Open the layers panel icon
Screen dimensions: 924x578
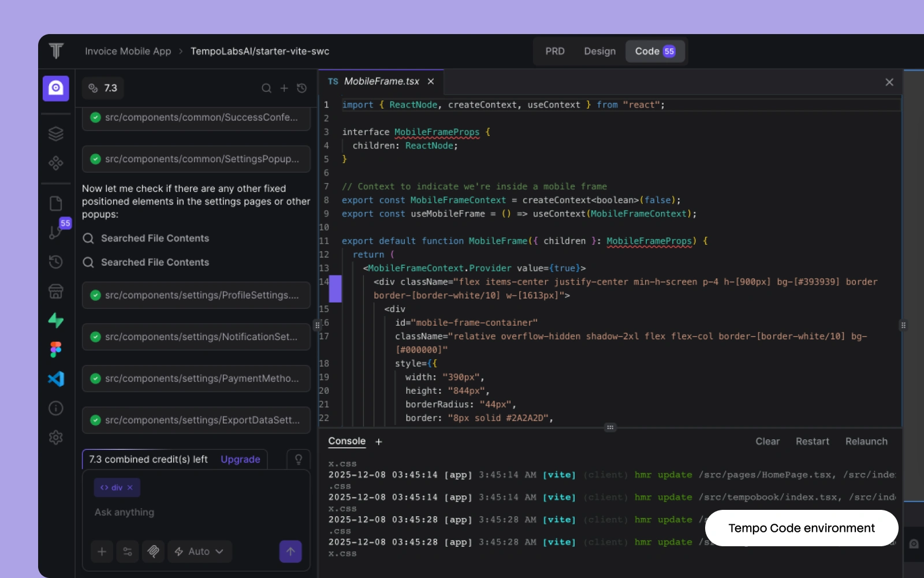click(56, 134)
